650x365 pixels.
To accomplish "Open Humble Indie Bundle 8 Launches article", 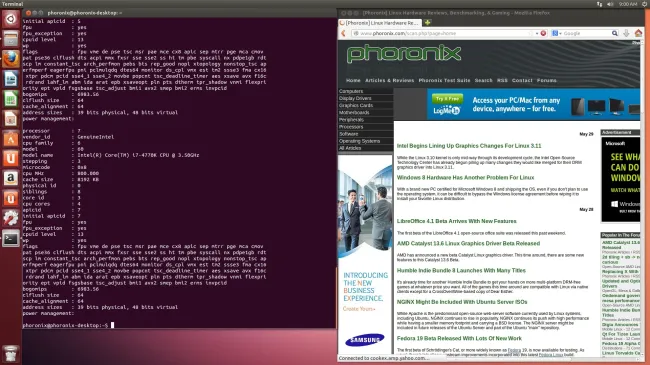I will coord(461,270).
